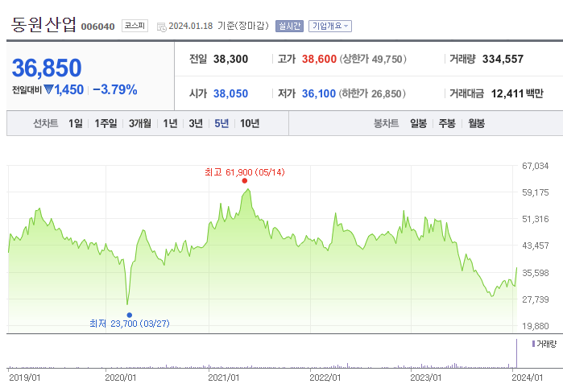Image resolution: width=563 pixels, height=392 pixels.
Task: Click the current price 36,850
Action: point(47,68)
